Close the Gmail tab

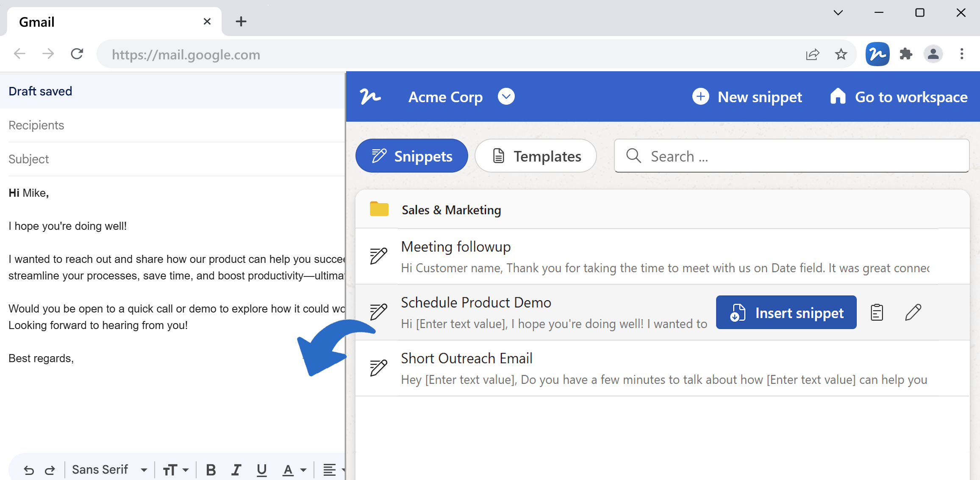pos(207,22)
